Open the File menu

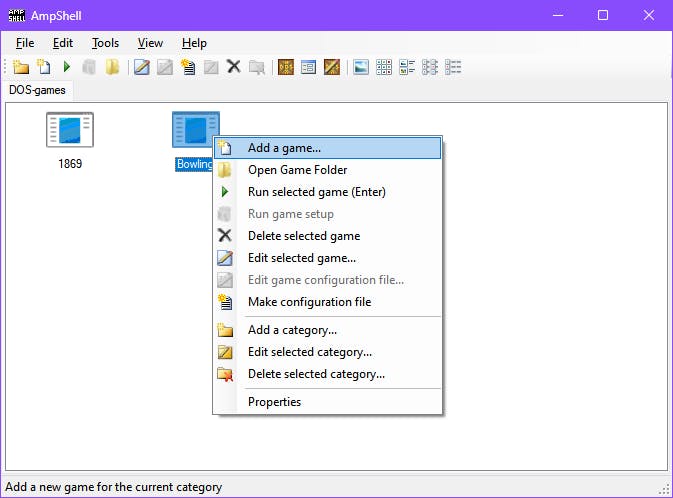[25, 43]
